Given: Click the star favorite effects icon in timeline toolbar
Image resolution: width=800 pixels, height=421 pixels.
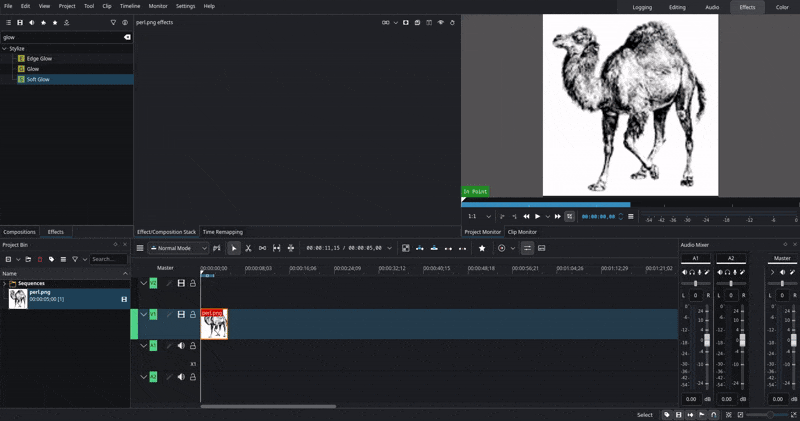Looking at the screenshot, I should point(482,248).
